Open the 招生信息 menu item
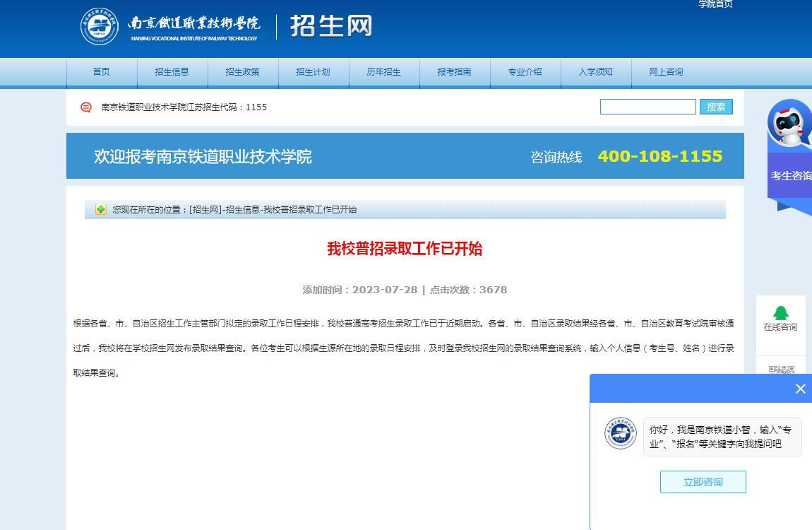812x530 pixels. click(172, 72)
